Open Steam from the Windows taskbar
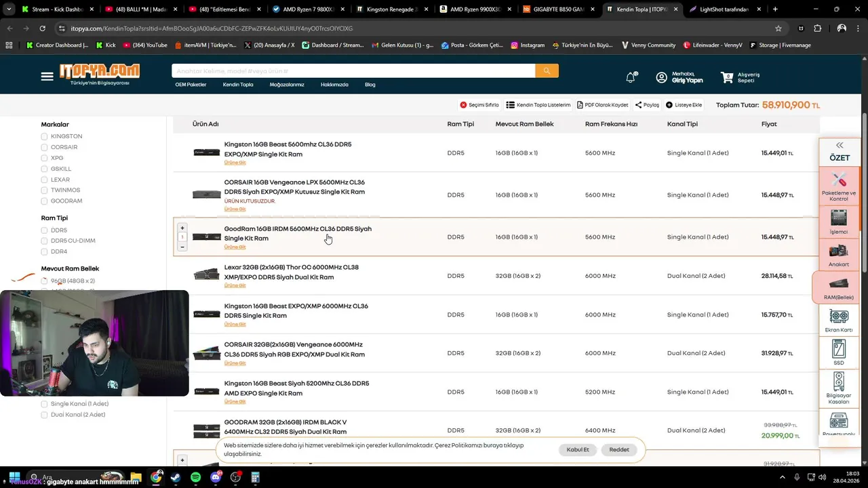Viewport: 868px width, 488px height. [176, 477]
